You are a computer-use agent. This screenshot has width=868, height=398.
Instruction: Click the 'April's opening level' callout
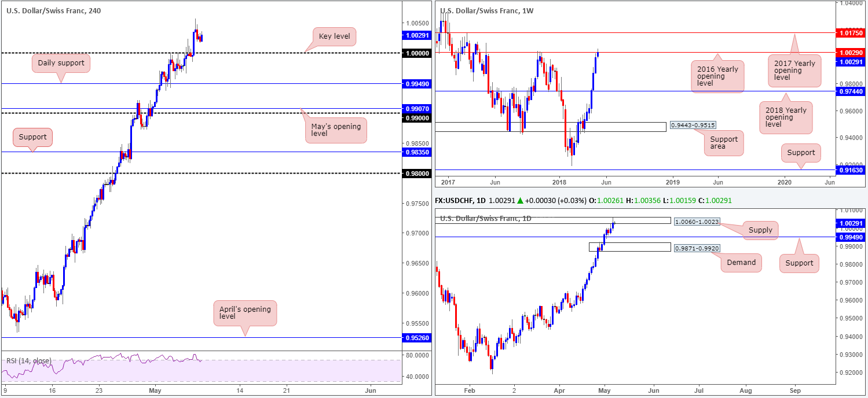click(245, 313)
